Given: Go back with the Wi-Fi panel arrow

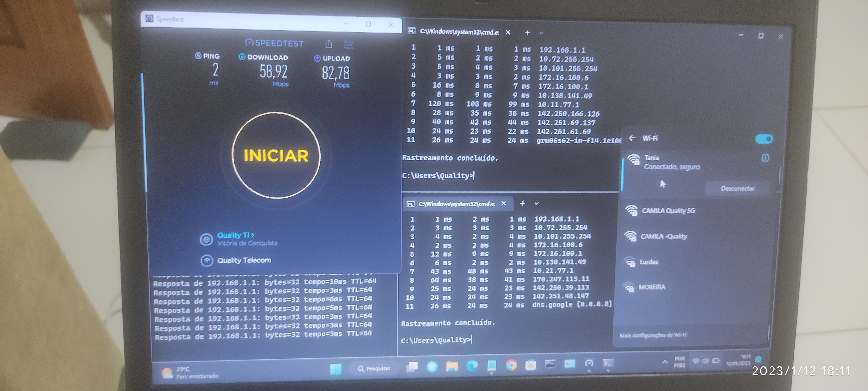Looking at the screenshot, I should coord(632,138).
